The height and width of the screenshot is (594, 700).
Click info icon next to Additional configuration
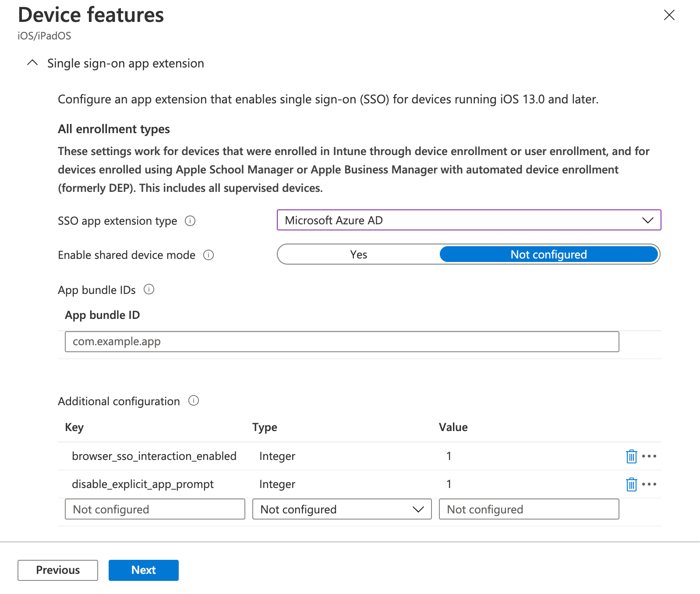pyautogui.click(x=194, y=401)
